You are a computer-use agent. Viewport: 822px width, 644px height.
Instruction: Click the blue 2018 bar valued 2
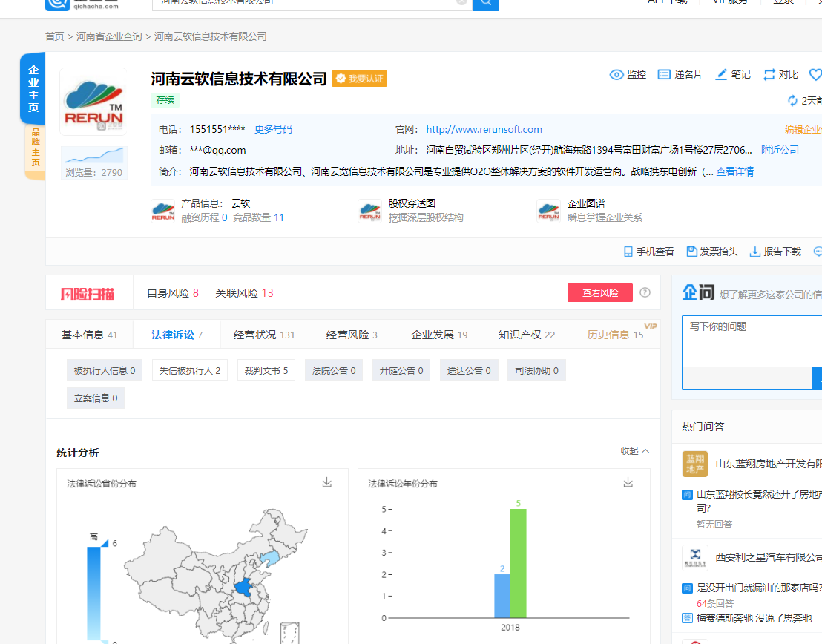click(x=502, y=597)
